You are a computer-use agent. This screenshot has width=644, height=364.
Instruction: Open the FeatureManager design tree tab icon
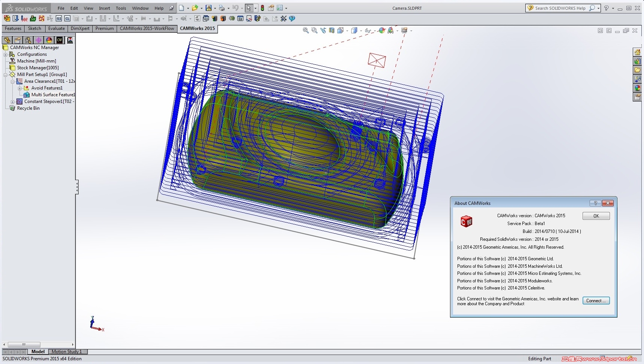pos(7,40)
